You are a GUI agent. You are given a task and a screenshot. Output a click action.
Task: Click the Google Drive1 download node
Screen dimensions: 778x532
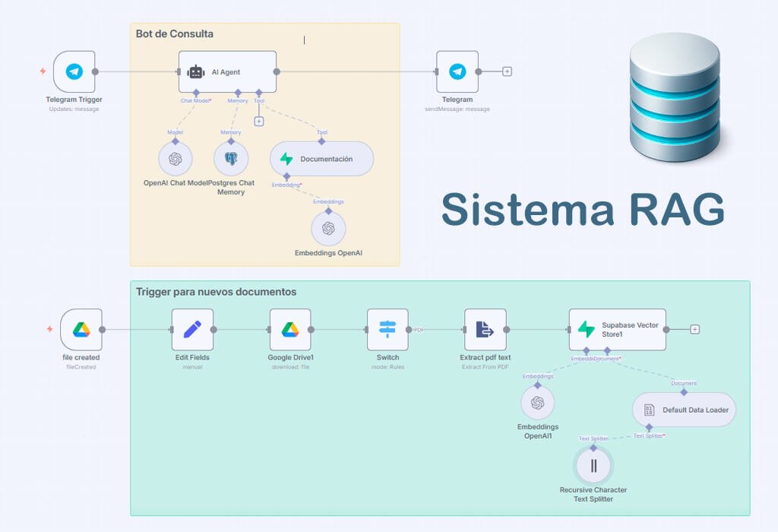click(290, 330)
